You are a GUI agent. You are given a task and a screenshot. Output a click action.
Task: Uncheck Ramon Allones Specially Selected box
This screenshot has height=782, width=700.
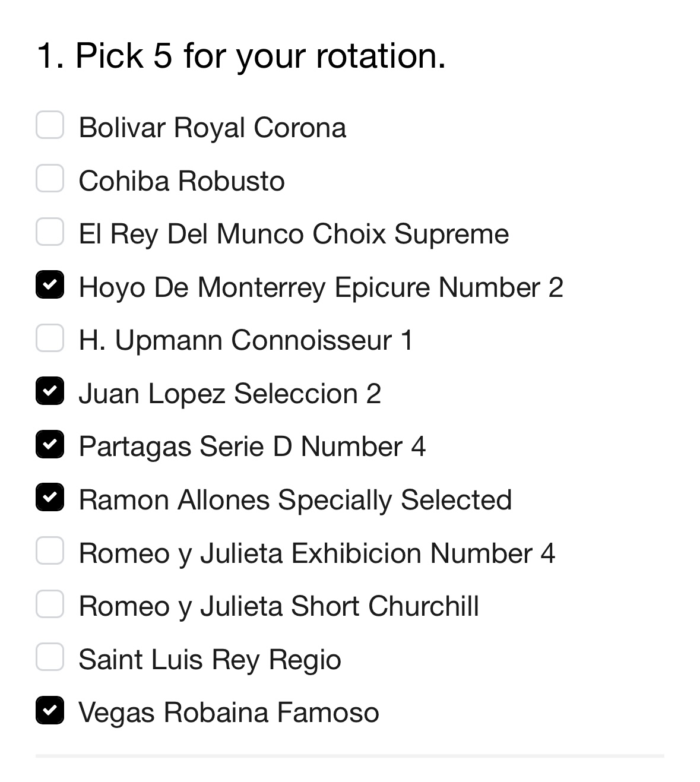pos(50,498)
